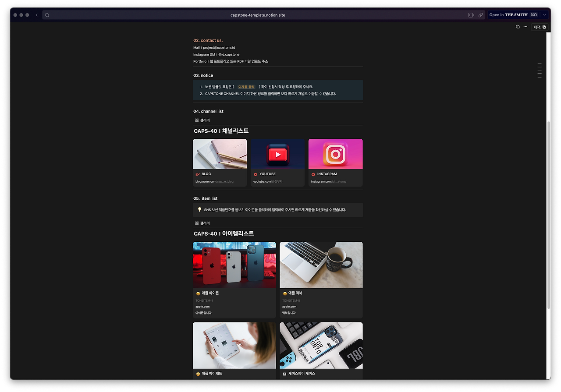Screen dimensions: 561x392
Task: Open the YOUTUBE card play-button thumbnail
Action: coord(278,154)
